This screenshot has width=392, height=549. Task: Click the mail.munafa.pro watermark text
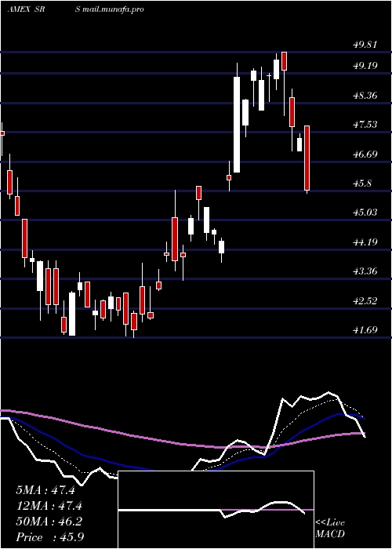click(114, 9)
